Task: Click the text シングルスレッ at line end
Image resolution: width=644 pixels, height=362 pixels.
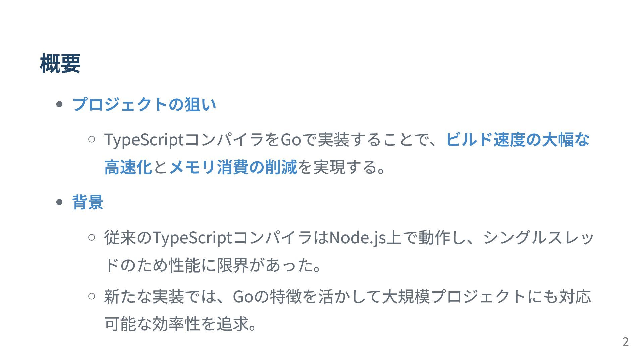Action: click(x=539, y=238)
